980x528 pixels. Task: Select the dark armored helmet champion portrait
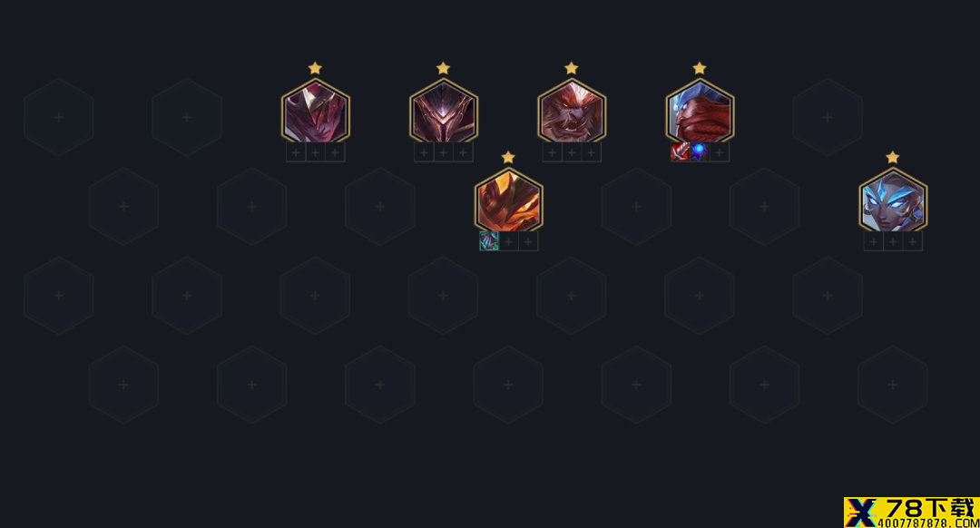pyautogui.click(x=443, y=112)
